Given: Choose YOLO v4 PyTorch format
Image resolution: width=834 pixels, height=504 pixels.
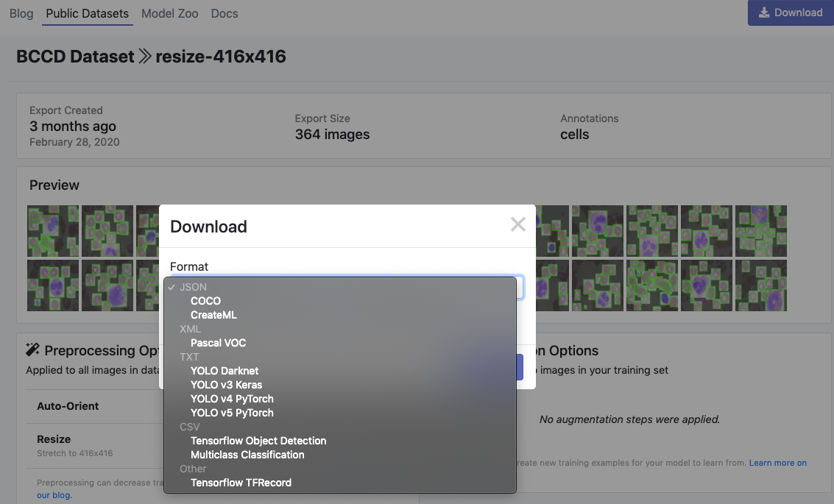Looking at the screenshot, I should tap(232, 399).
